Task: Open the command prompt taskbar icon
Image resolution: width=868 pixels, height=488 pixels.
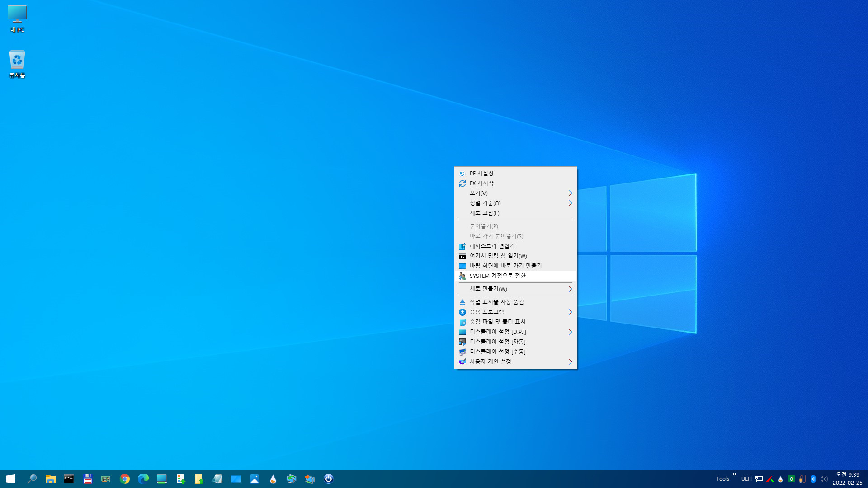Action: click(69, 479)
